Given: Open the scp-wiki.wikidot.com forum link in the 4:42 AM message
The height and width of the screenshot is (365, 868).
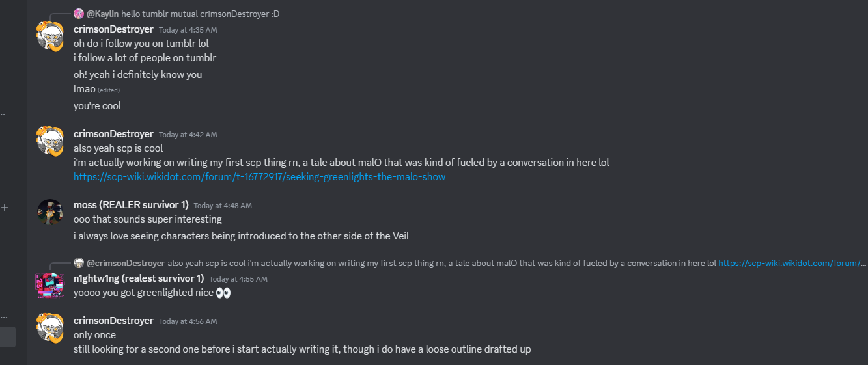Looking at the screenshot, I should tap(259, 177).
